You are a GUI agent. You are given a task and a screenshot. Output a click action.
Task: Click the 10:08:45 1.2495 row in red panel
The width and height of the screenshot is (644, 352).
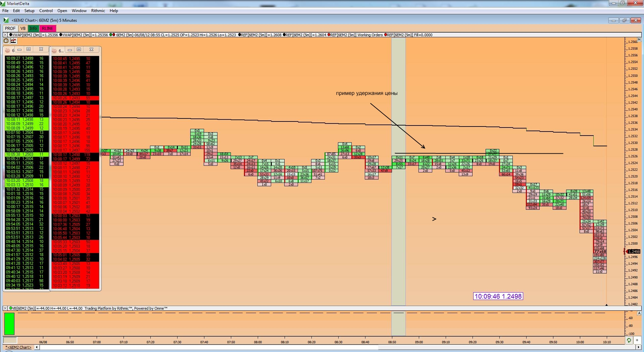tap(76, 58)
